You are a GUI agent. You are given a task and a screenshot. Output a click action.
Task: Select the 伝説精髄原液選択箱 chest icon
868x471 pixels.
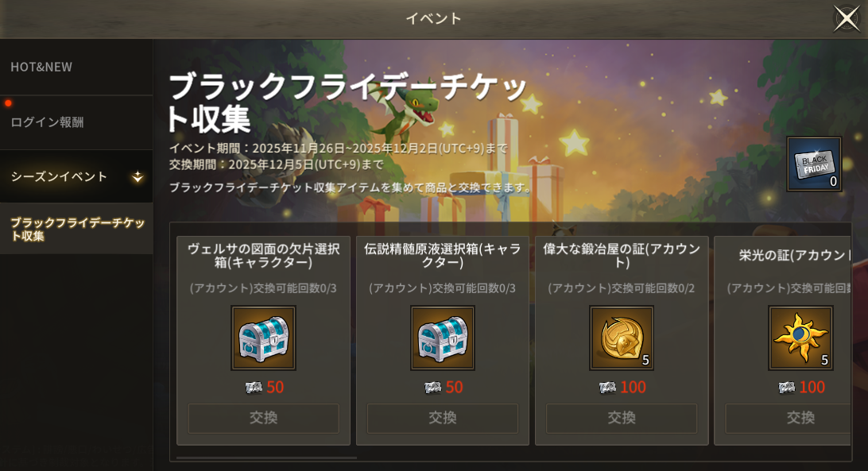coord(442,338)
